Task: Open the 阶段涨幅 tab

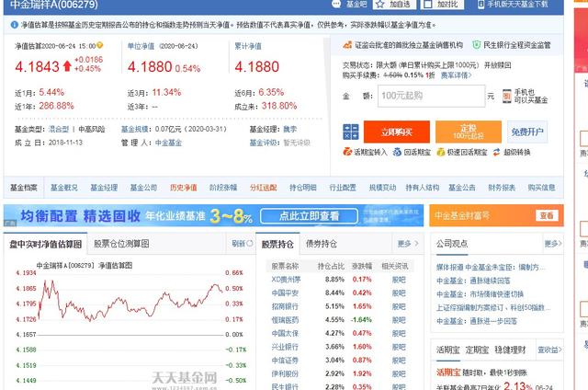Action: (x=223, y=188)
